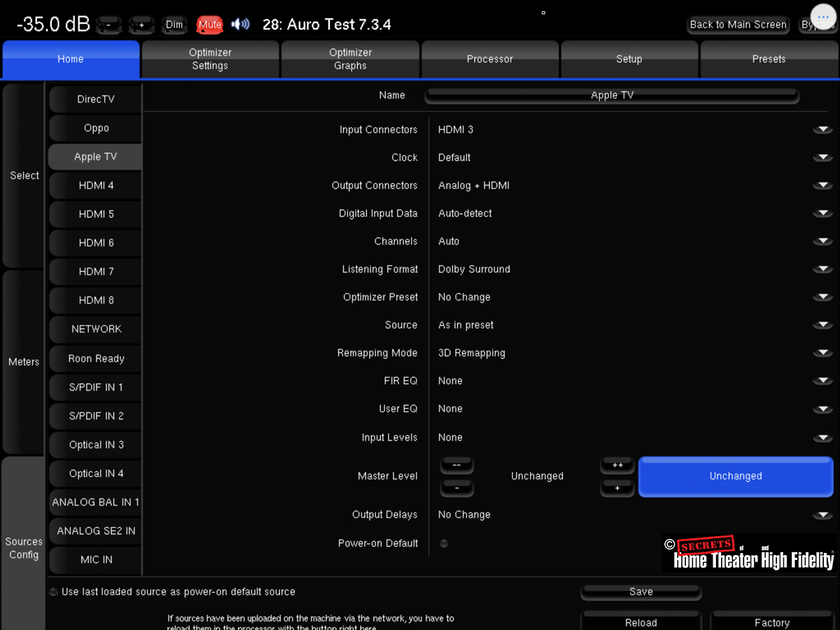
Task: Toggle the Dim button
Action: click(x=174, y=24)
